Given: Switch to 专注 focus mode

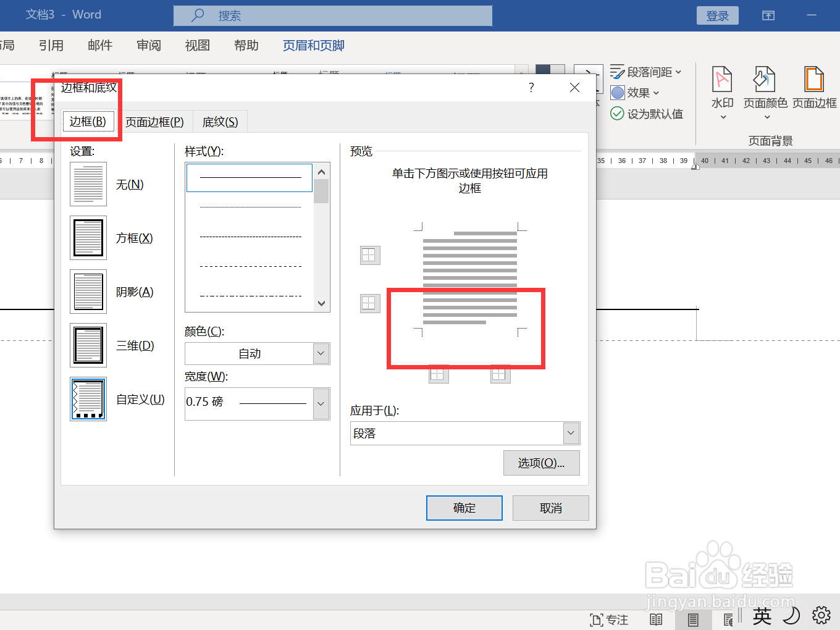Looking at the screenshot, I should 609,620.
